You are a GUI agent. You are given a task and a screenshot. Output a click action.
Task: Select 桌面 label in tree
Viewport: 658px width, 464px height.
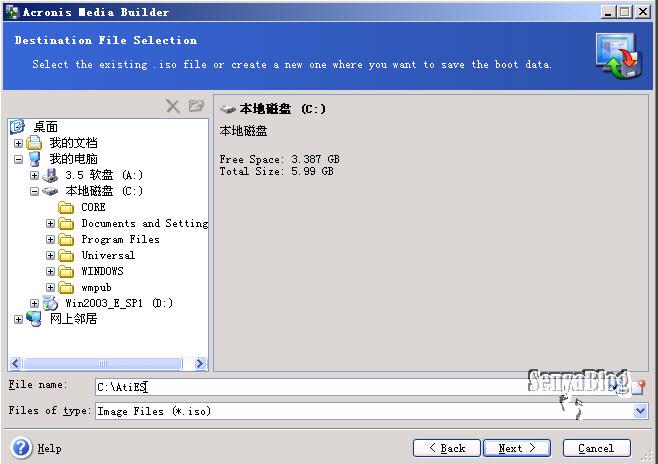[45, 127]
